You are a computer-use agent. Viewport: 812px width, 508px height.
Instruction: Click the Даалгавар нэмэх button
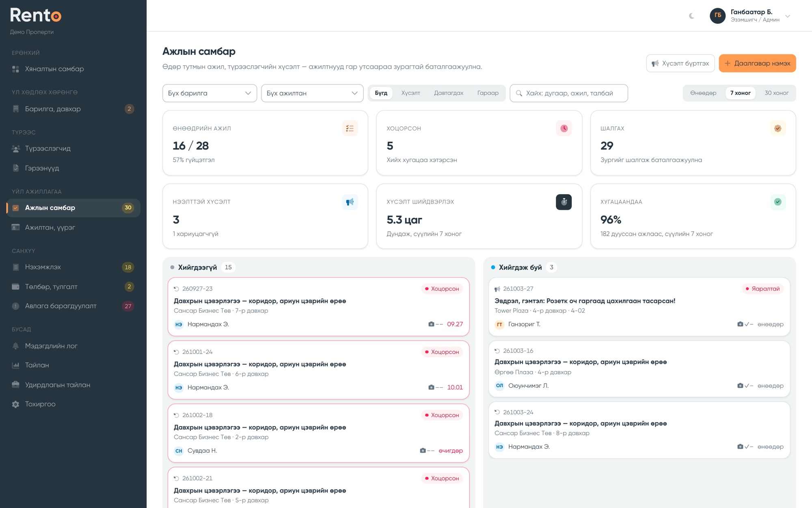(x=757, y=63)
